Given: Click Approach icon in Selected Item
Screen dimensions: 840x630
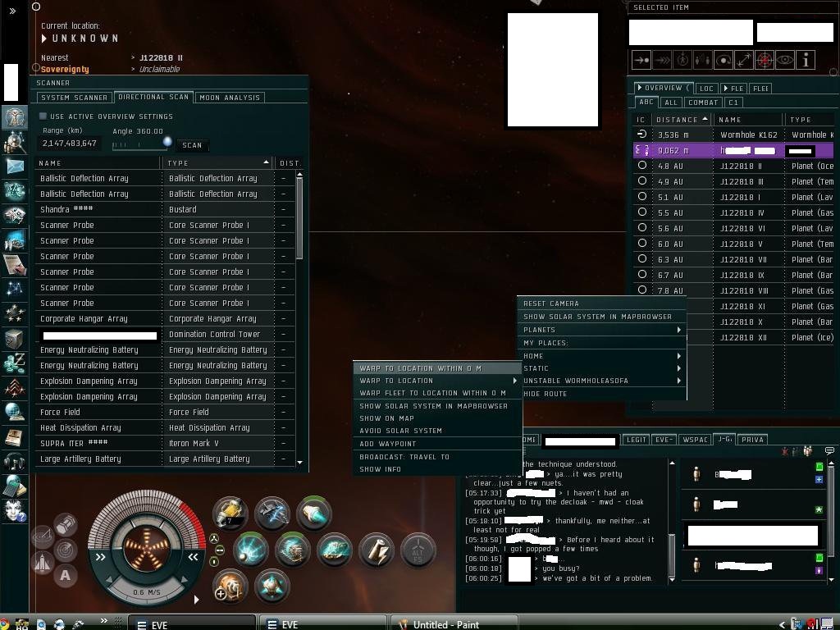Looking at the screenshot, I should [x=641, y=60].
